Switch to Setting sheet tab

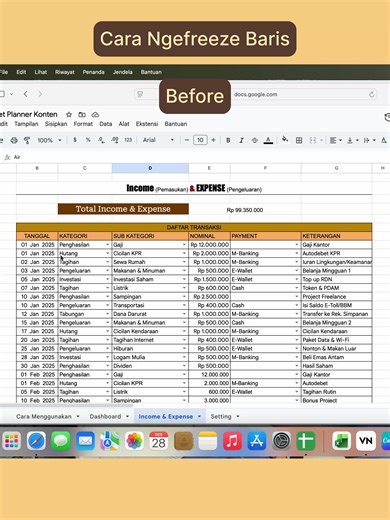pyautogui.click(x=221, y=416)
